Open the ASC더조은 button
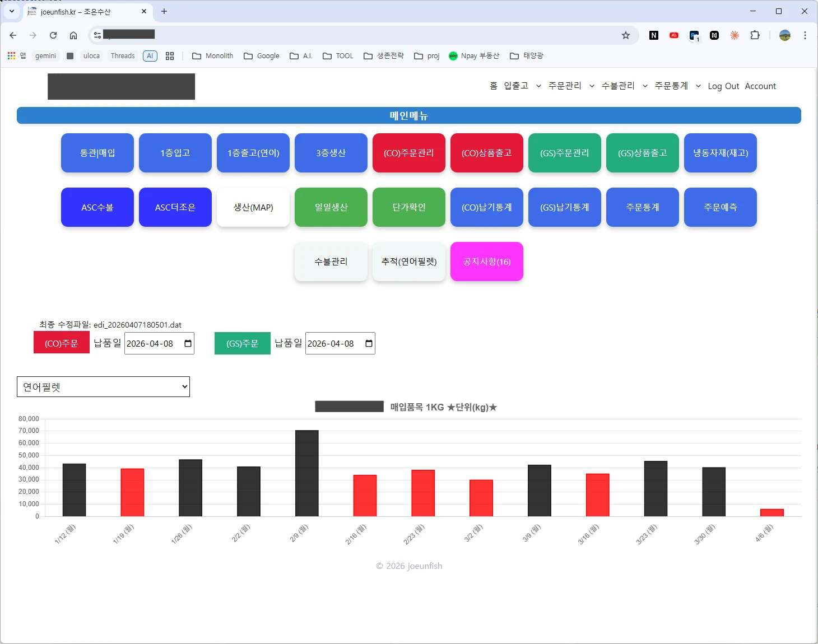Image resolution: width=818 pixels, height=644 pixels. pos(175,207)
